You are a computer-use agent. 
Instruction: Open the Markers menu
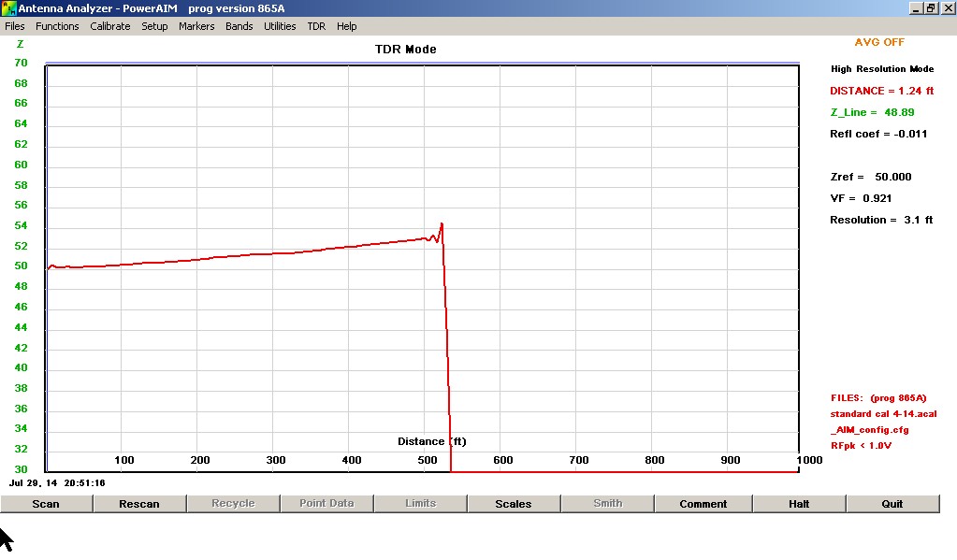coord(196,26)
